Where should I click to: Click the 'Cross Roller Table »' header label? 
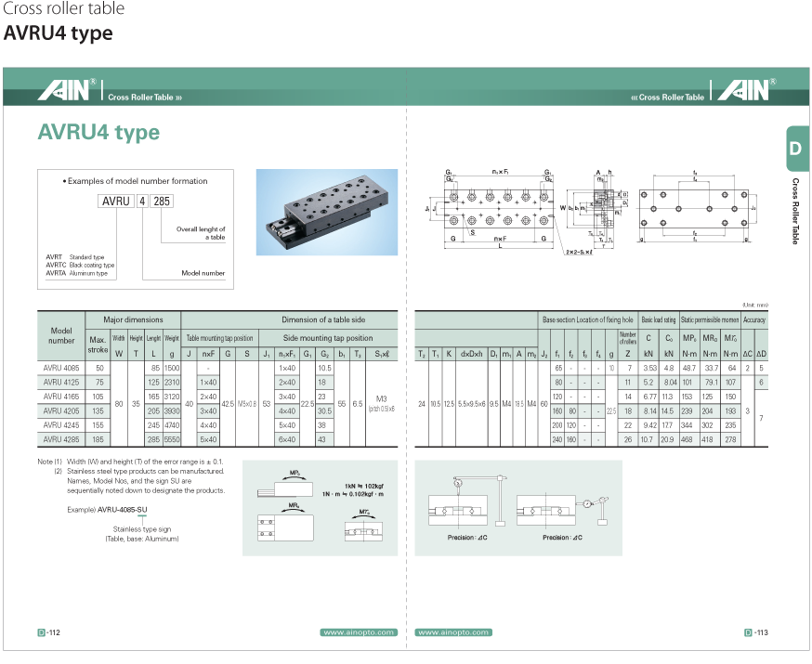coord(145,98)
